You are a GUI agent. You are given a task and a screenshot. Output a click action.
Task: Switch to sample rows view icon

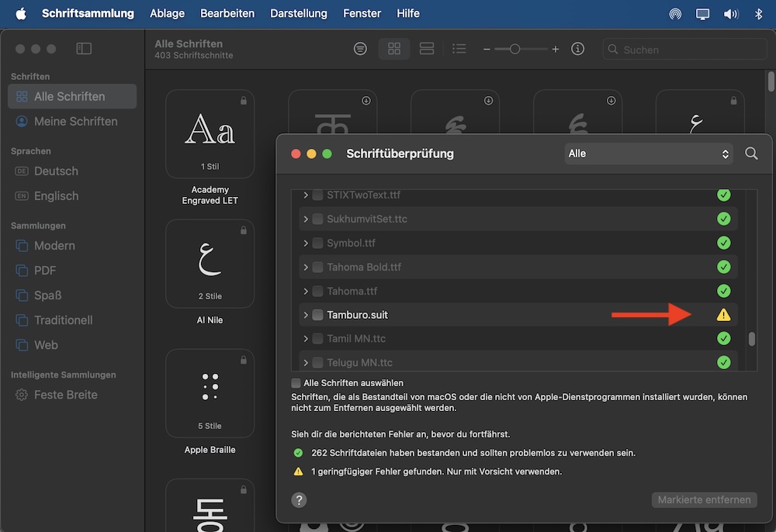426,49
